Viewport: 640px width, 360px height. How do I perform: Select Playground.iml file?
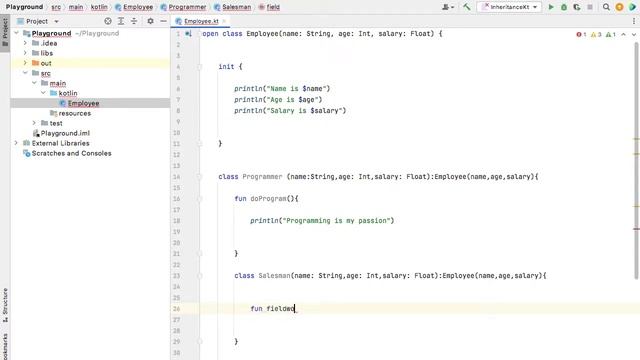click(x=65, y=133)
